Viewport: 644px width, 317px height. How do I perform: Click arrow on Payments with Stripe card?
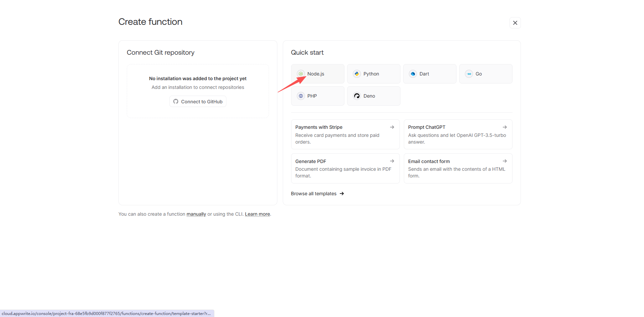coord(392,127)
